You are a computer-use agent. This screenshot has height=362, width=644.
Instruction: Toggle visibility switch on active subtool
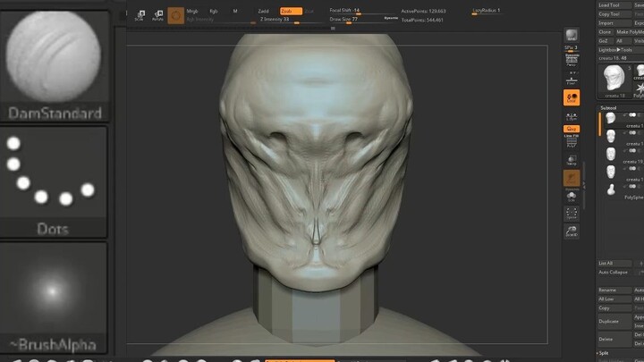pyautogui.click(x=632, y=115)
